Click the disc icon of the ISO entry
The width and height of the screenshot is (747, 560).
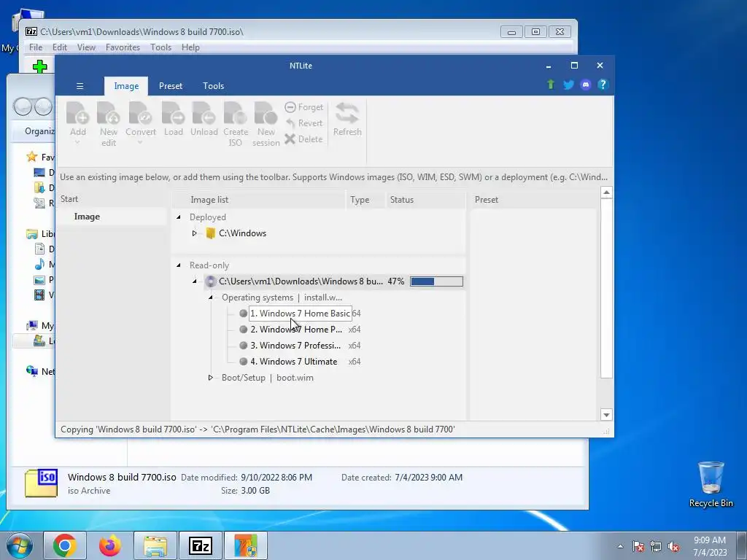tap(211, 281)
